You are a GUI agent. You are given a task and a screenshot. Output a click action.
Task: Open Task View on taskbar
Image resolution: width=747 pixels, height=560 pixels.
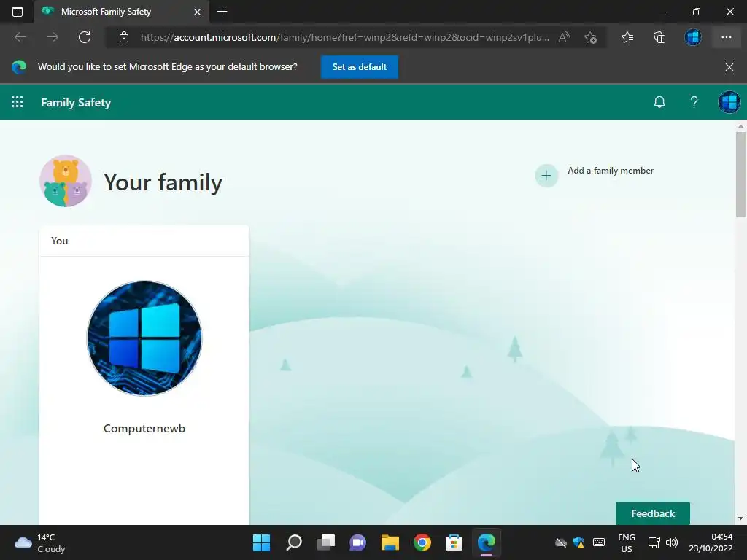click(x=326, y=542)
